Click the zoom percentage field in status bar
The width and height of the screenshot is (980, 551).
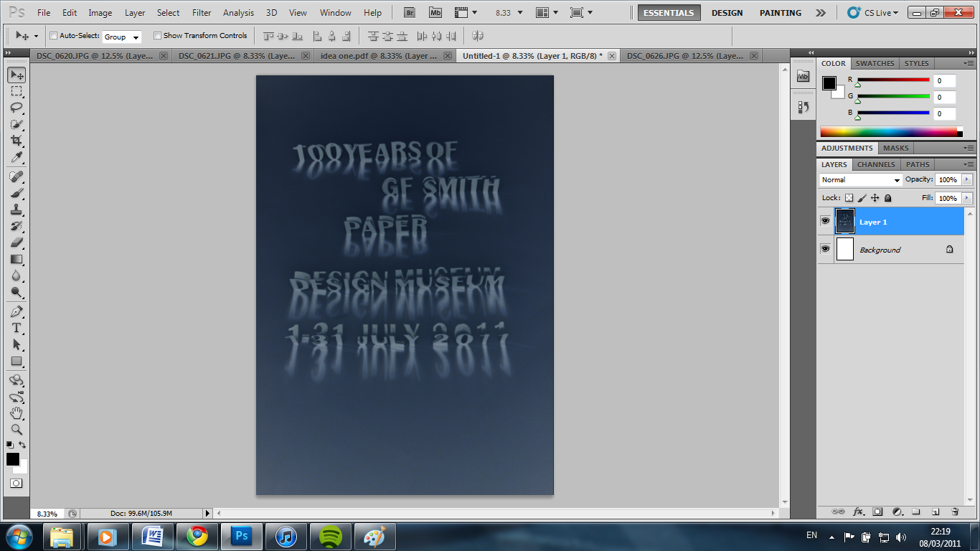[x=47, y=514]
